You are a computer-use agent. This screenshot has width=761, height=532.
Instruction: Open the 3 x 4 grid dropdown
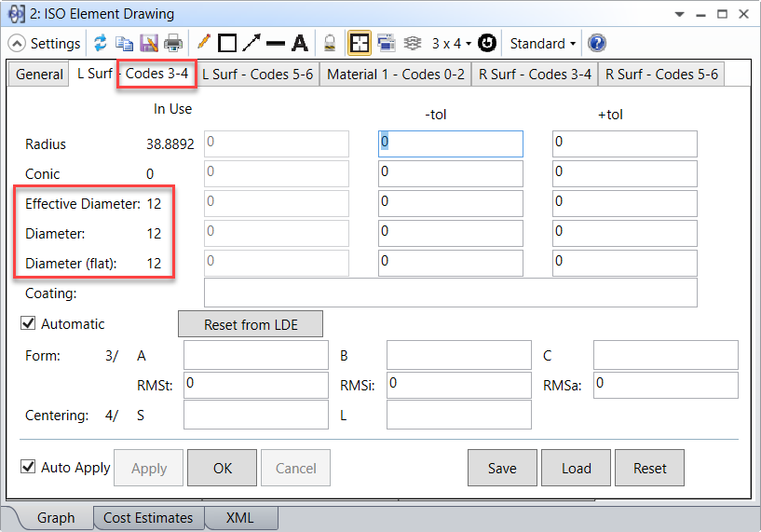(x=451, y=43)
